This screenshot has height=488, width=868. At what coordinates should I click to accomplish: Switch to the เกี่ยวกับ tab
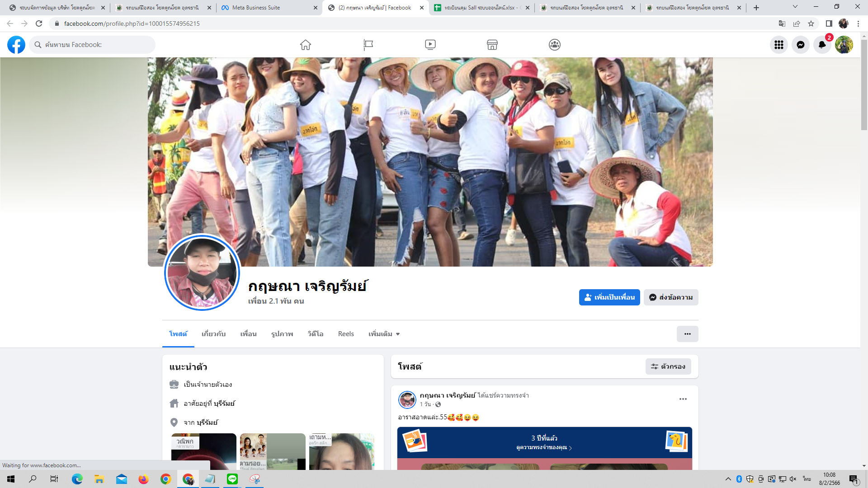(213, 334)
